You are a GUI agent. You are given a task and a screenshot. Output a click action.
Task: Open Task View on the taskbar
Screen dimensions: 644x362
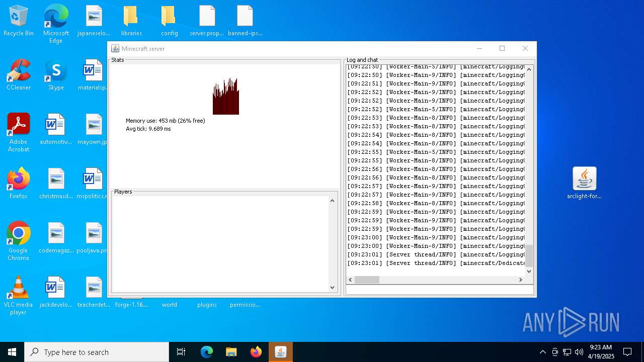181,352
